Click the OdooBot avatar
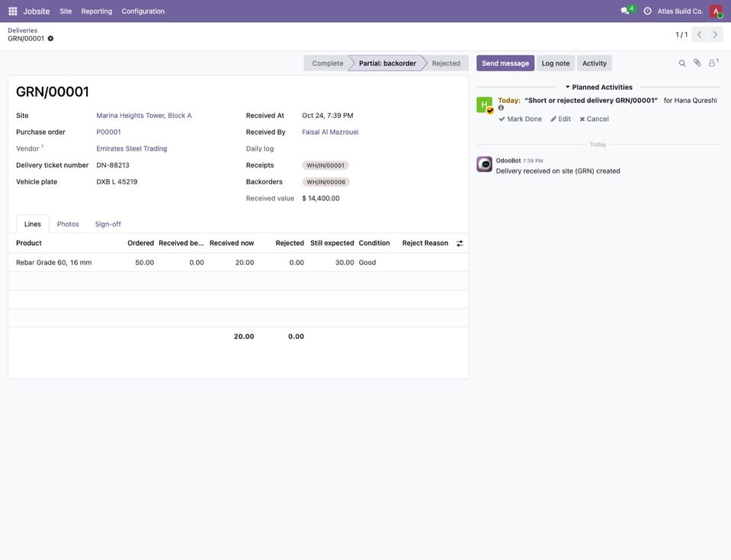 tap(484, 164)
